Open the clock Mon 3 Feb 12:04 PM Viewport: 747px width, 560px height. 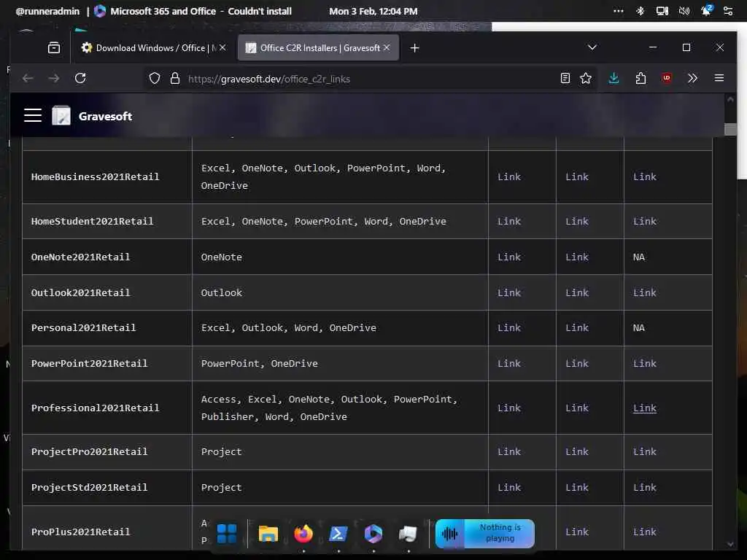pyautogui.click(x=373, y=11)
